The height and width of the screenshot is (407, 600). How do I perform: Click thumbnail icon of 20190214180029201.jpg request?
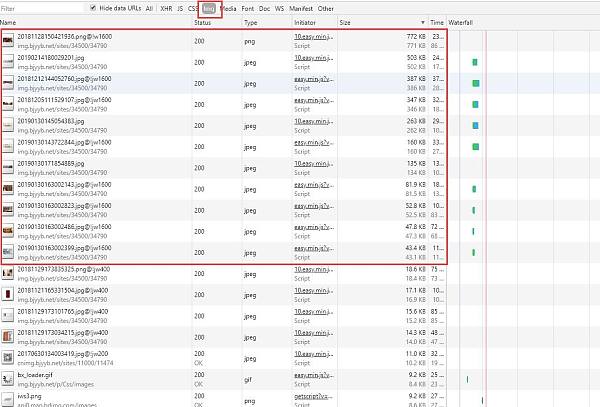(x=9, y=62)
